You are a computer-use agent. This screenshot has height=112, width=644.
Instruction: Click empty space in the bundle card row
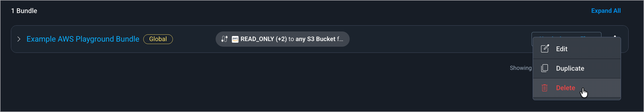point(439,39)
